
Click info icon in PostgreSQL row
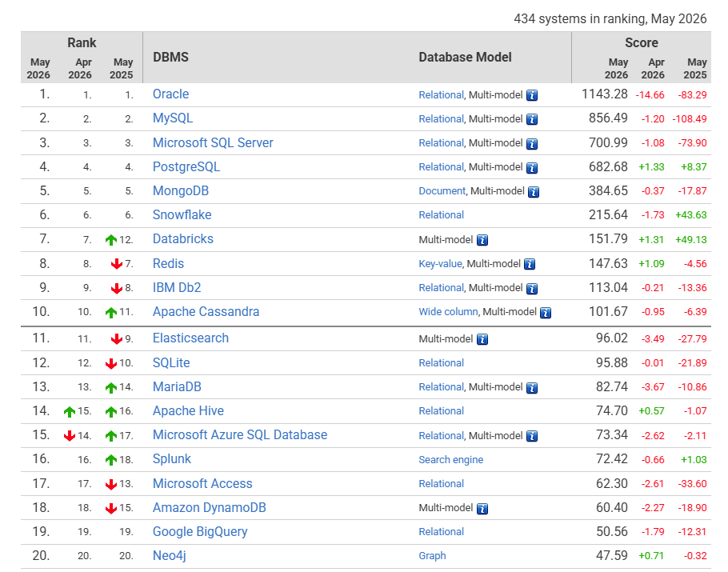click(x=532, y=168)
